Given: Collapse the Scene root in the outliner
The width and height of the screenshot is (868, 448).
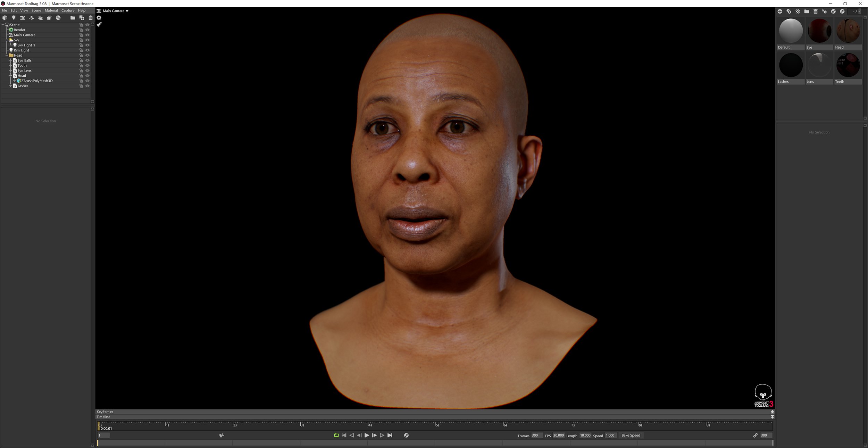Looking at the screenshot, I should (3, 25).
